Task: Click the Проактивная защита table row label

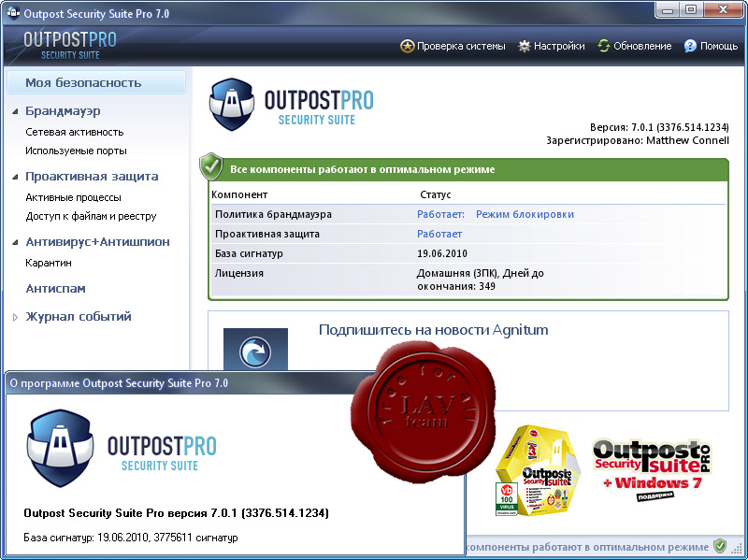Action: click(267, 234)
